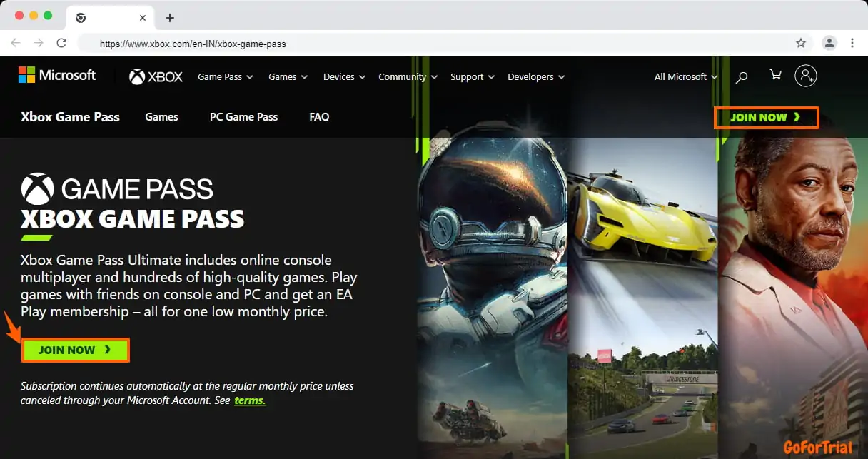
Task: Expand the Games dropdown in top nav
Action: (288, 76)
